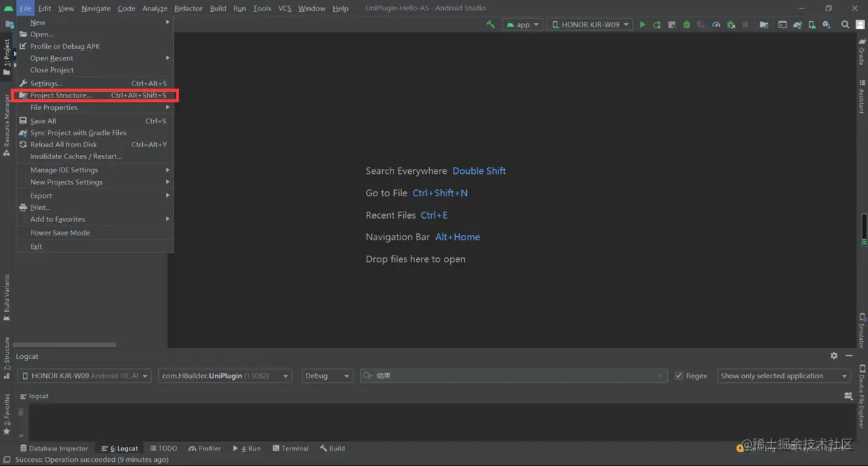Click the Search Everywhere magnifier icon

(x=845, y=25)
